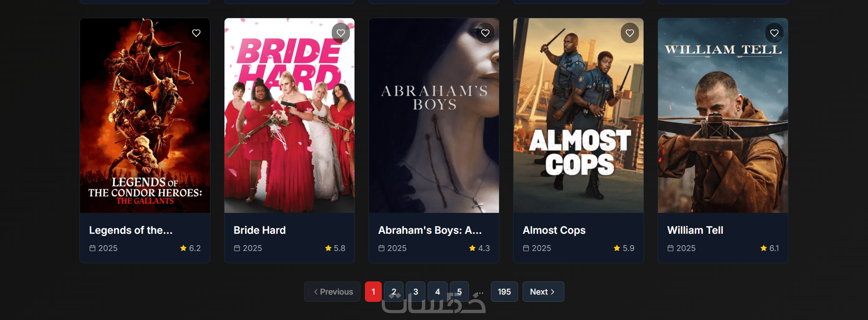Click heart icon on William Tell poster
The height and width of the screenshot is (320, 868).
(x=774, y=33)
